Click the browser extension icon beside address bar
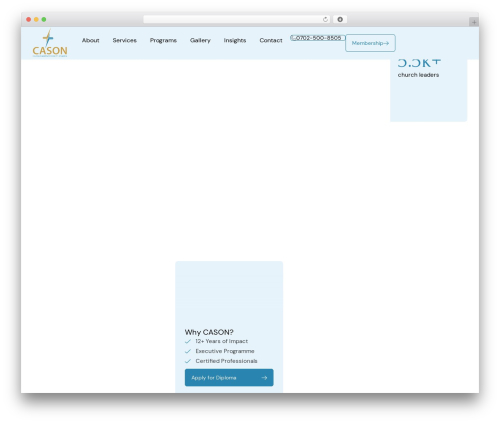Image resolution: width=500 pixels, height=423 pixels. (340, 19)
